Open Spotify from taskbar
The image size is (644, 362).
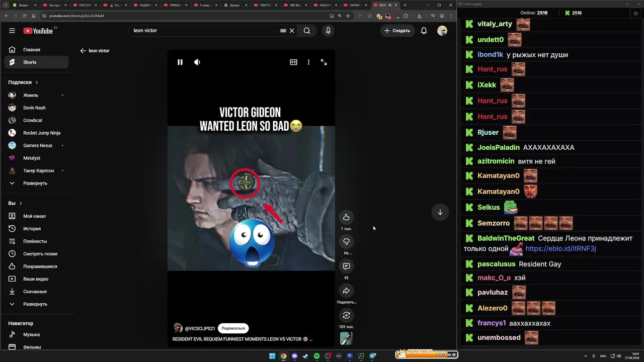316,356
